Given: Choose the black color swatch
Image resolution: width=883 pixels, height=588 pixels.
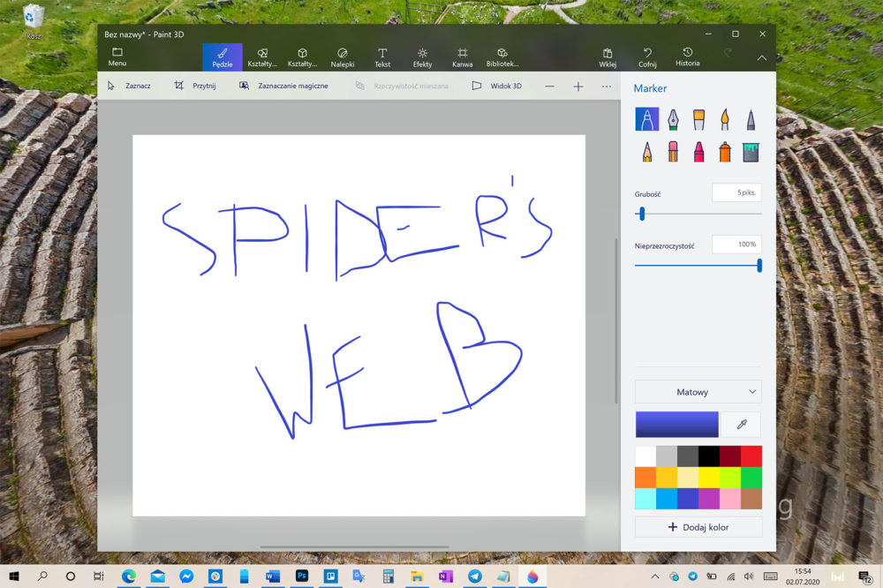Looking at the screenshot, I should pos(709,456).
